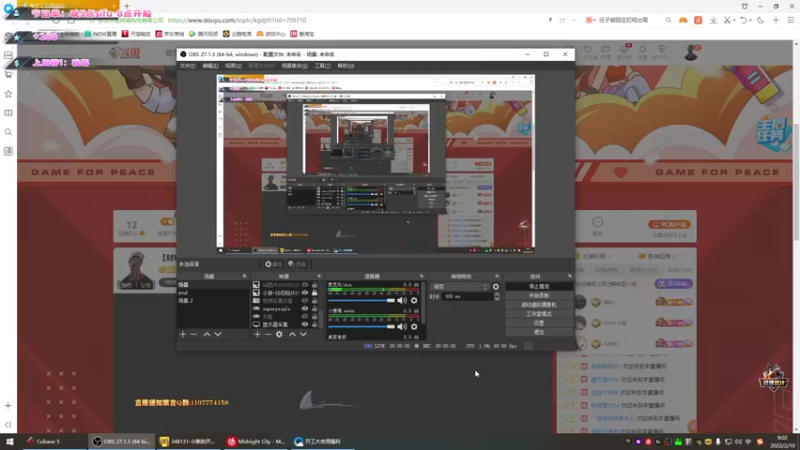
Task: Click browser screenshot scissors icon
Action: click(727, 20)
